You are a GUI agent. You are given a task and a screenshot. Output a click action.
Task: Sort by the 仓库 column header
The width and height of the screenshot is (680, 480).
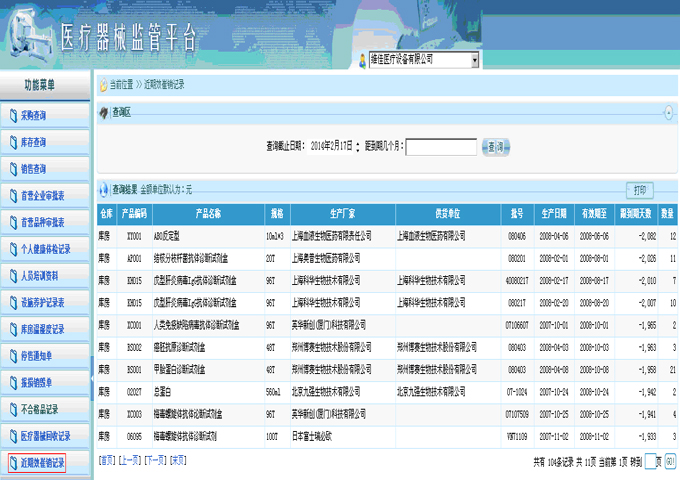tap(107, 214)
